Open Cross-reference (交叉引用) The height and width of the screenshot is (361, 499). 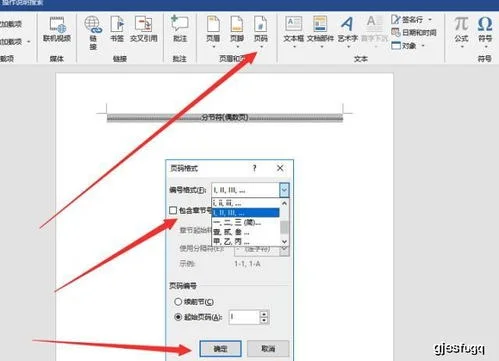(144, 29)
